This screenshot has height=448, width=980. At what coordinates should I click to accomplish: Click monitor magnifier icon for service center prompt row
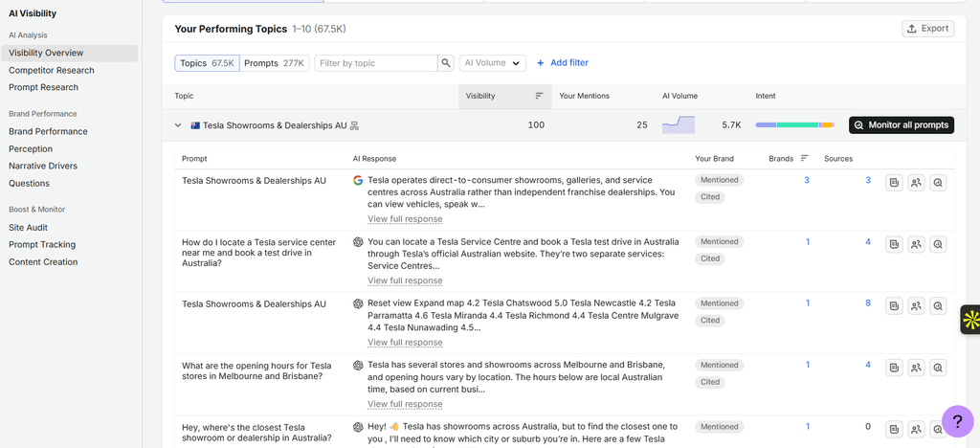coord(938,245)
